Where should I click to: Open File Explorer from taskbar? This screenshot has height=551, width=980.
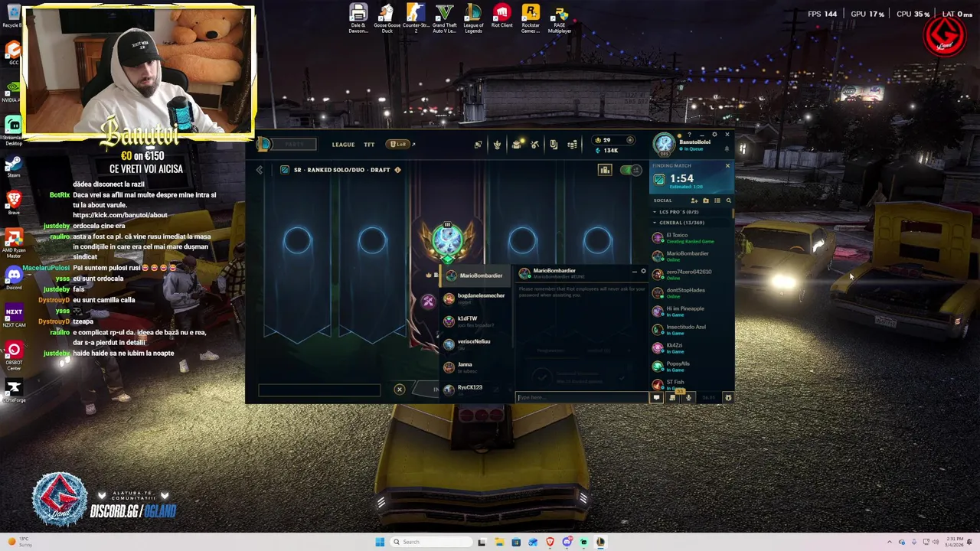point(499,542)
